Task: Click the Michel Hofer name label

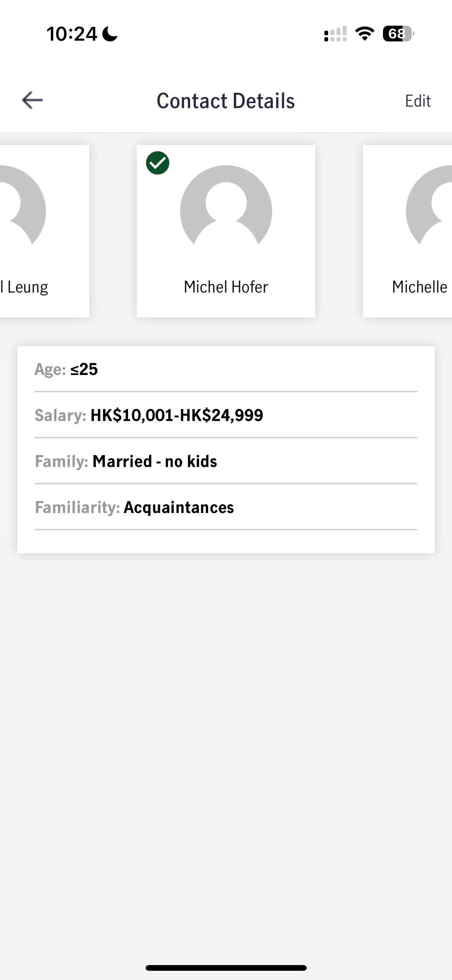Action: click(x=226, y=287)
